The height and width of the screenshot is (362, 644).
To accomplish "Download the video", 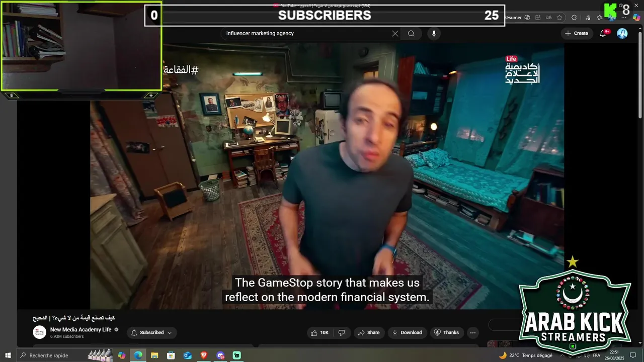I will click(407, 332).
